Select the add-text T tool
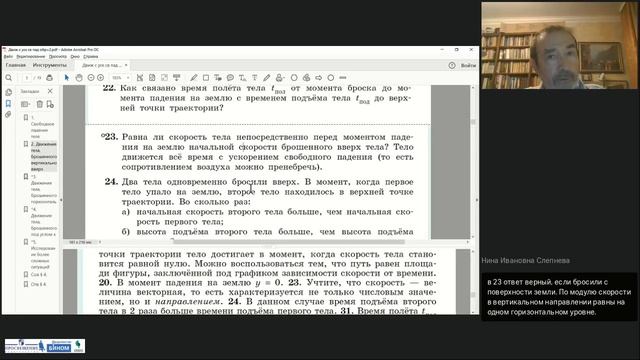 coord(254,78)
